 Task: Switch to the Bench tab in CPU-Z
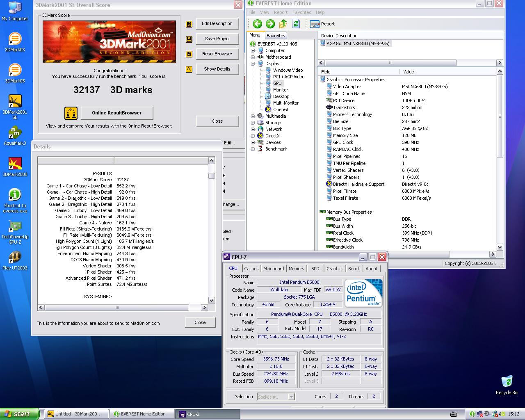tap(354, 269)
